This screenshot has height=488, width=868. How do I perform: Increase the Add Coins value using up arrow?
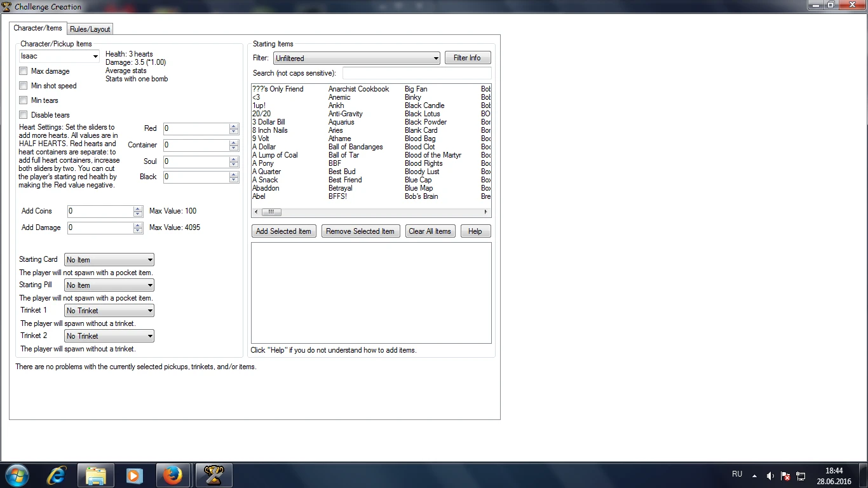[x=138, y=208]
